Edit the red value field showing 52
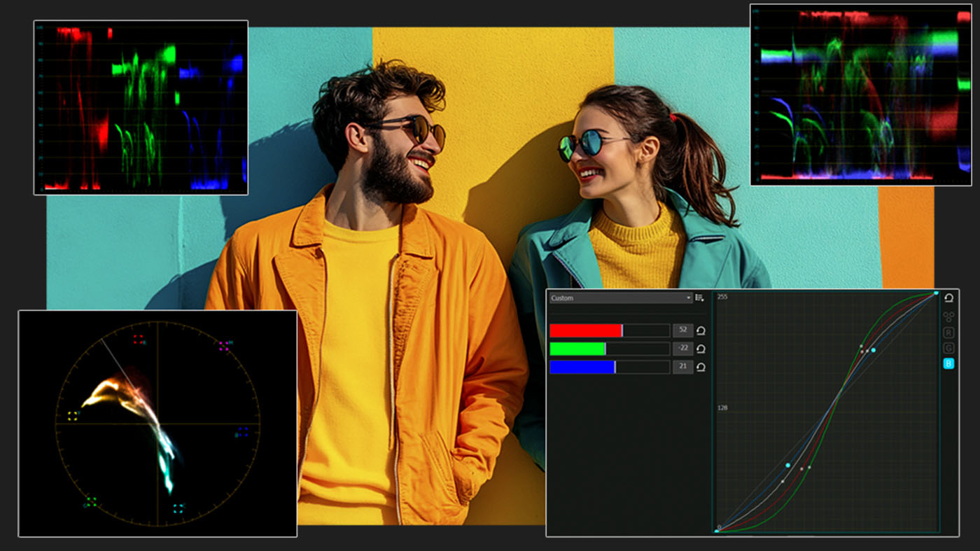 682,330
